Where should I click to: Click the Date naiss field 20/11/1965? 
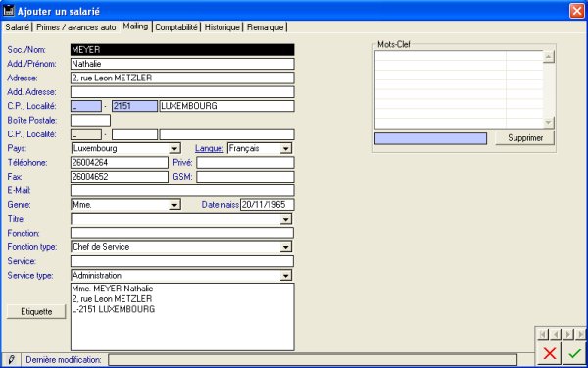267,205
